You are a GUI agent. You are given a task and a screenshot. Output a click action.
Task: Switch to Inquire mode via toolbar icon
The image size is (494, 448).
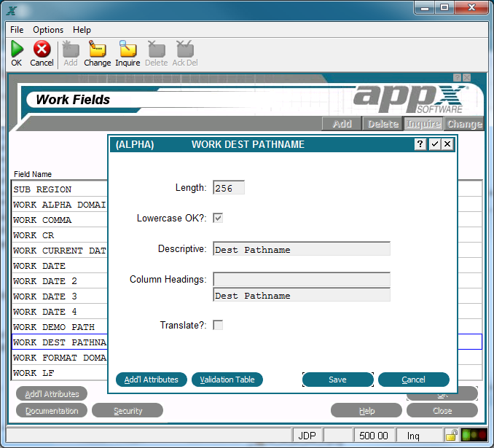tap(128, 50)
